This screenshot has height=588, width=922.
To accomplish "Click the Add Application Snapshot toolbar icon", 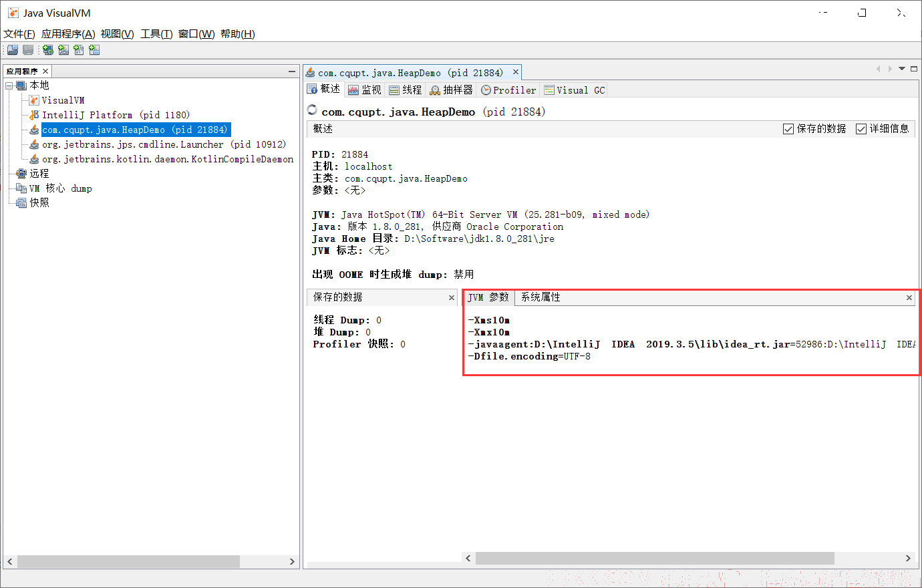I will point(94,50).
